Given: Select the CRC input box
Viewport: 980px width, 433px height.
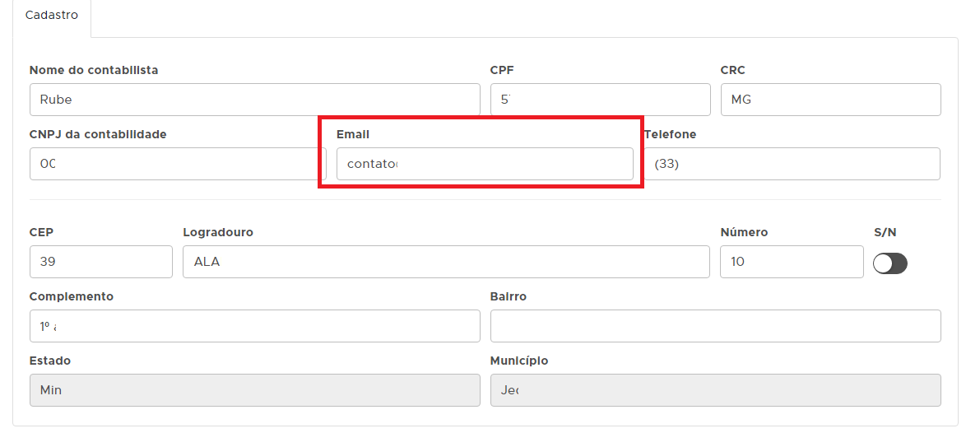Looking at the screenshot, I should coord(830,100).
